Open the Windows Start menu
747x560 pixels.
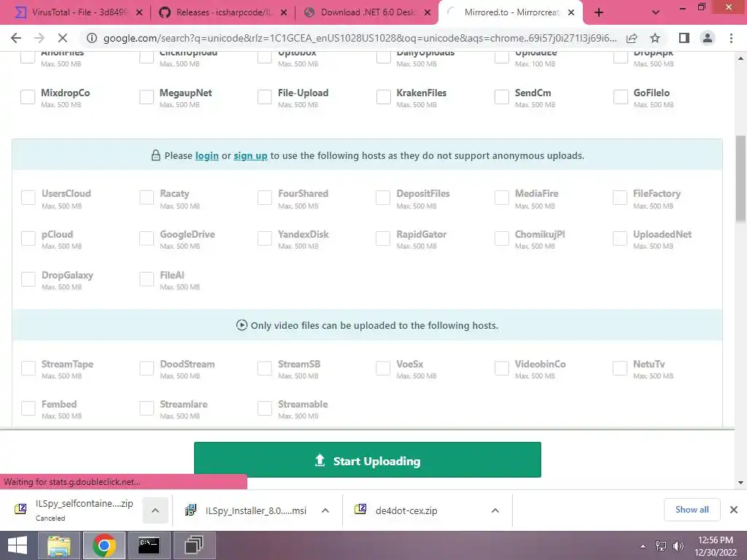tap(18, 545)
